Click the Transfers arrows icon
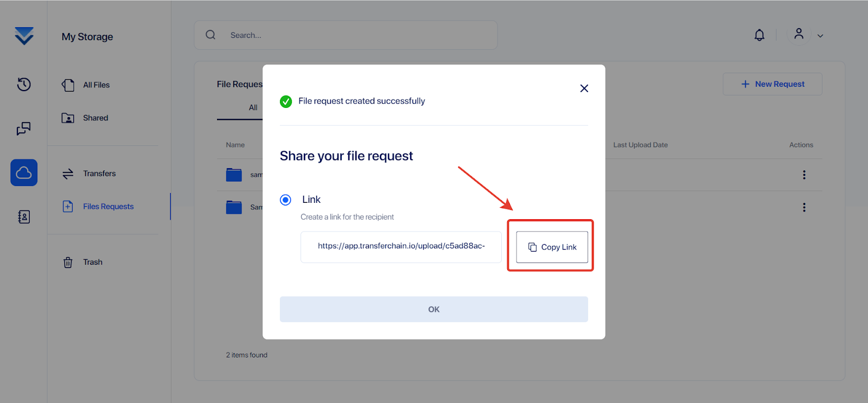 point(68,174)
